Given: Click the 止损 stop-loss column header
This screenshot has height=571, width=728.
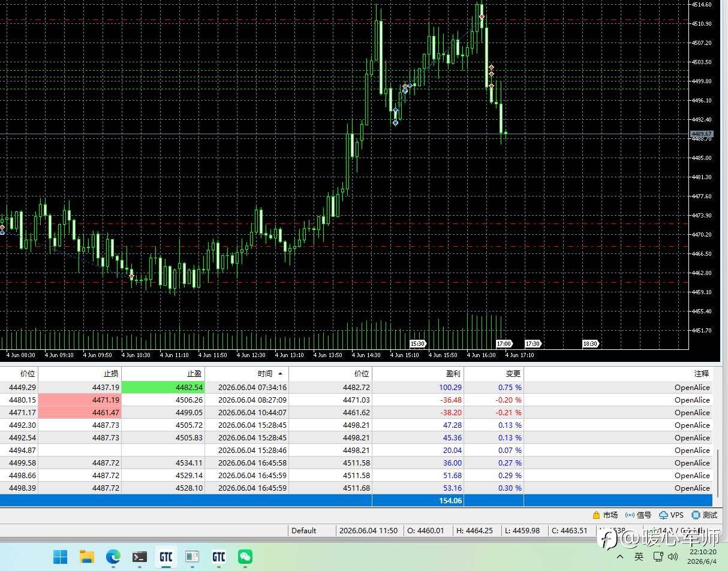Looking at the screenshot, I should 111,373.
